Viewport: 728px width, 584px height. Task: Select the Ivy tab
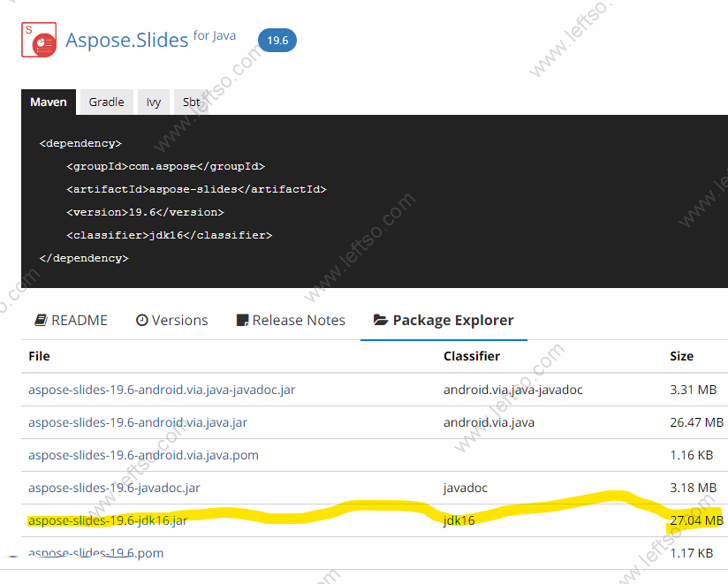point(154,102)
